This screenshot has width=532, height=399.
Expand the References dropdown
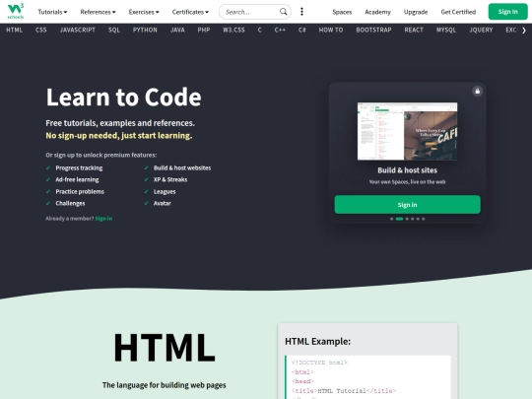[98, 12]
